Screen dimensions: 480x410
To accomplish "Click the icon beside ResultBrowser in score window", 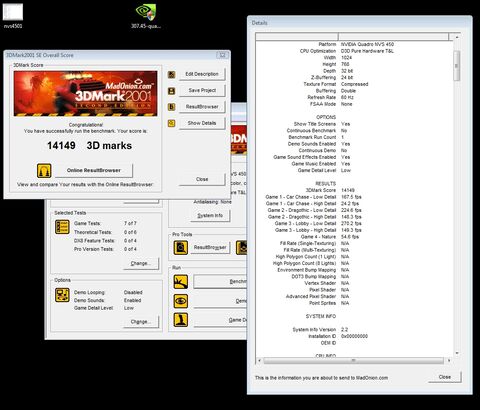I will [171, 107].
